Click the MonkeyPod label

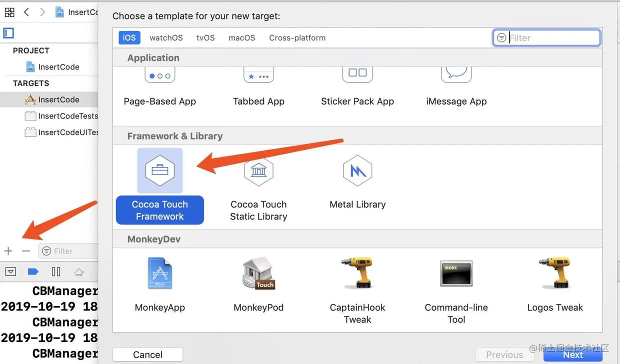click(258, 307)
